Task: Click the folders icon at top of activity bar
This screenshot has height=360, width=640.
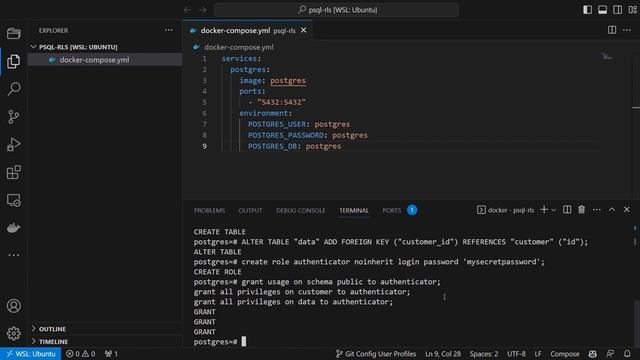Action: pos(13,33)
